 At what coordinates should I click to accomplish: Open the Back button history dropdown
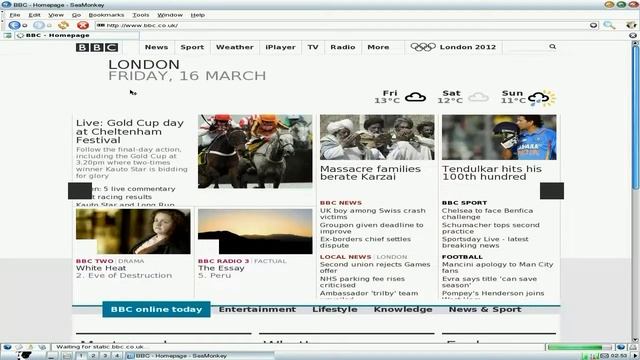24,26
